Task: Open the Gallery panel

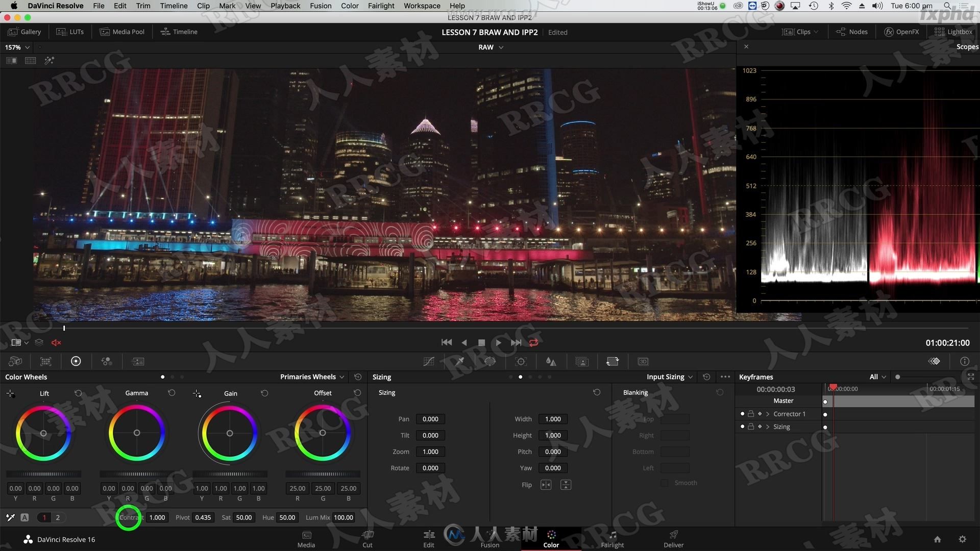Action: click(24, 32)
